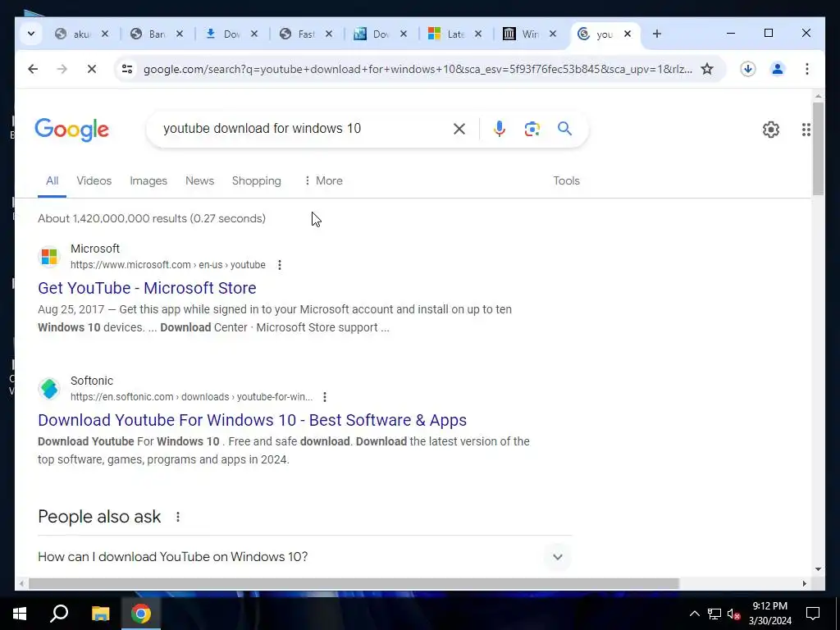
Task: Open the tab search dropdown arrow
Action: tap(31, 34)
